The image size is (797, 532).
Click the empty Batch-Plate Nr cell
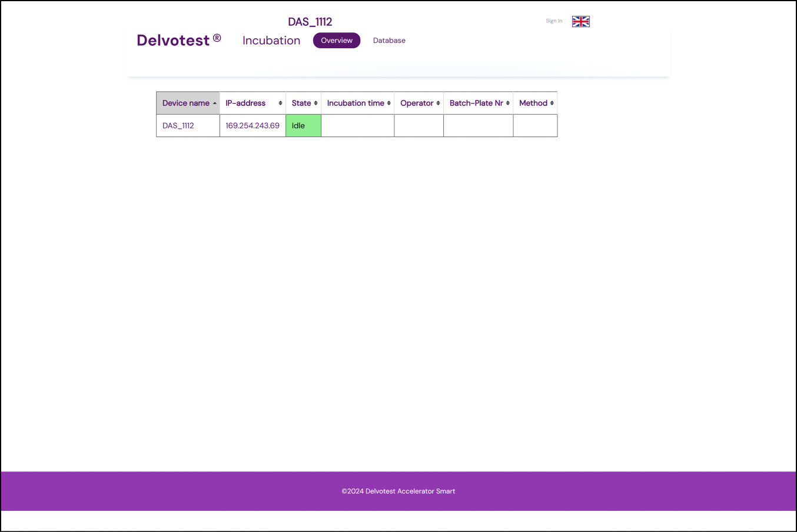tap(478, 126)
